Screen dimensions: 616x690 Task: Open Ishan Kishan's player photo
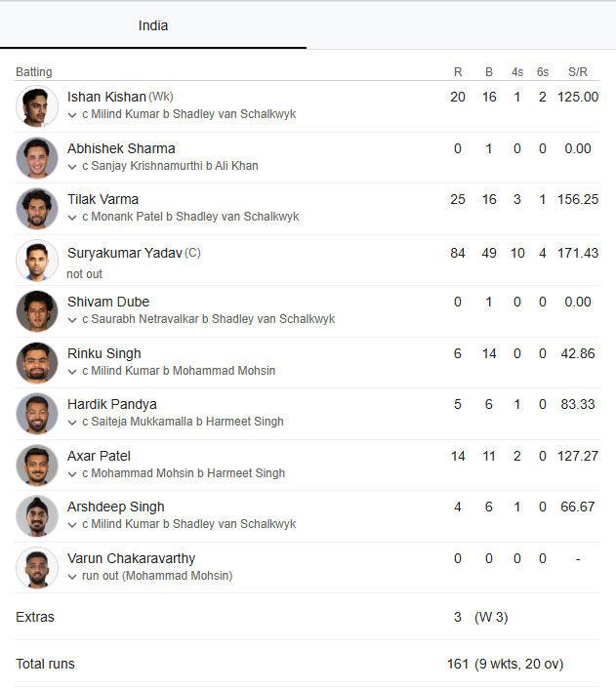pos(37,106)
